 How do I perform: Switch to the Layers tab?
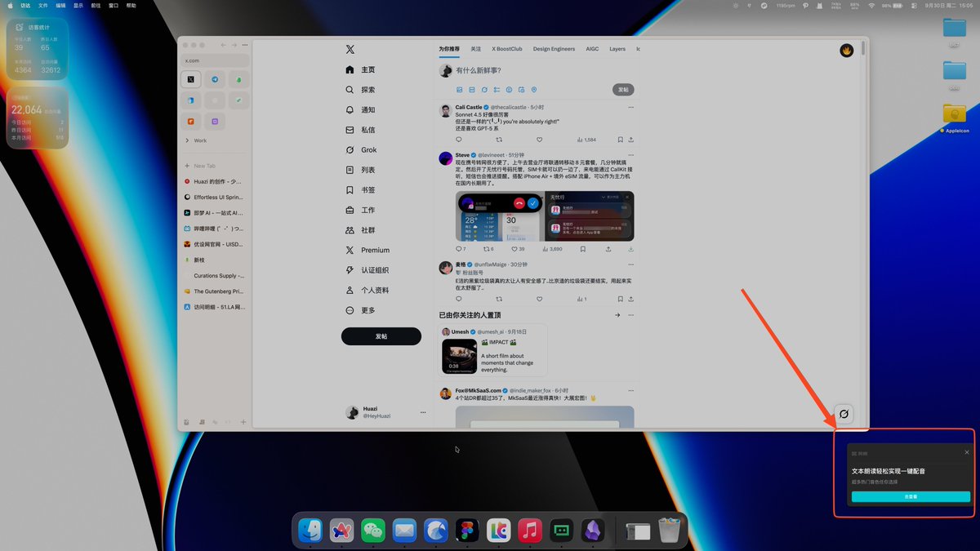tap(617, 49)
